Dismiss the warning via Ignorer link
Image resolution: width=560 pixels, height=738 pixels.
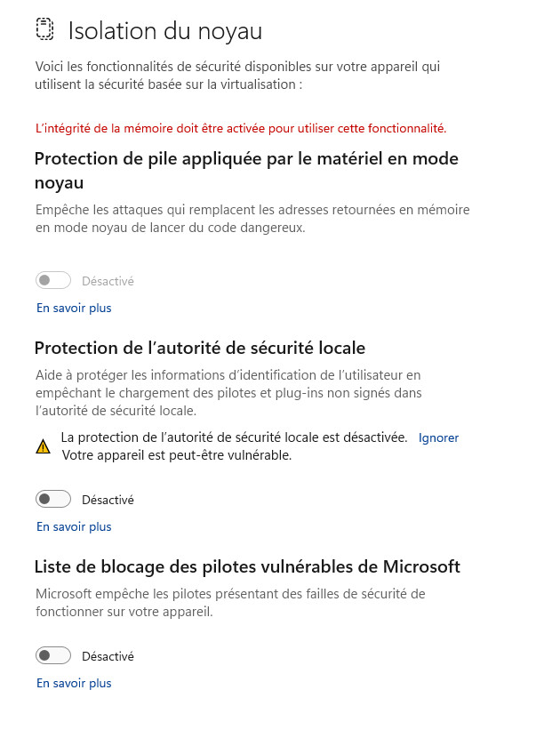[438, 437]
